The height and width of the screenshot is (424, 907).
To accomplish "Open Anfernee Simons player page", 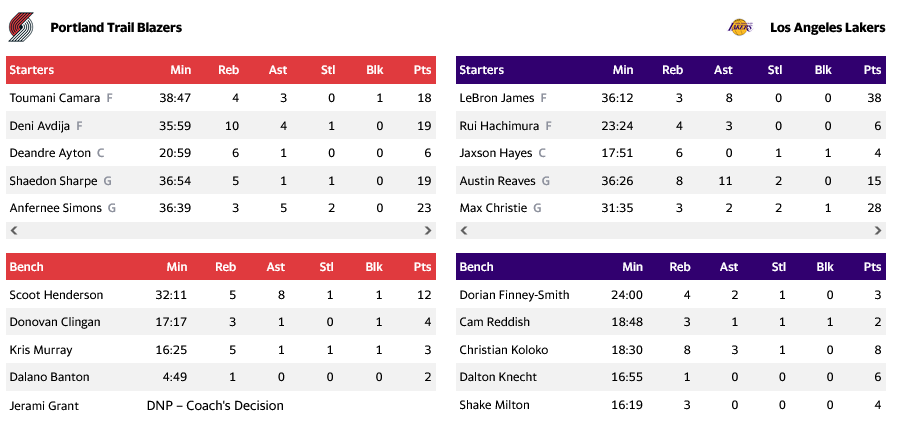I will [55, 208].
